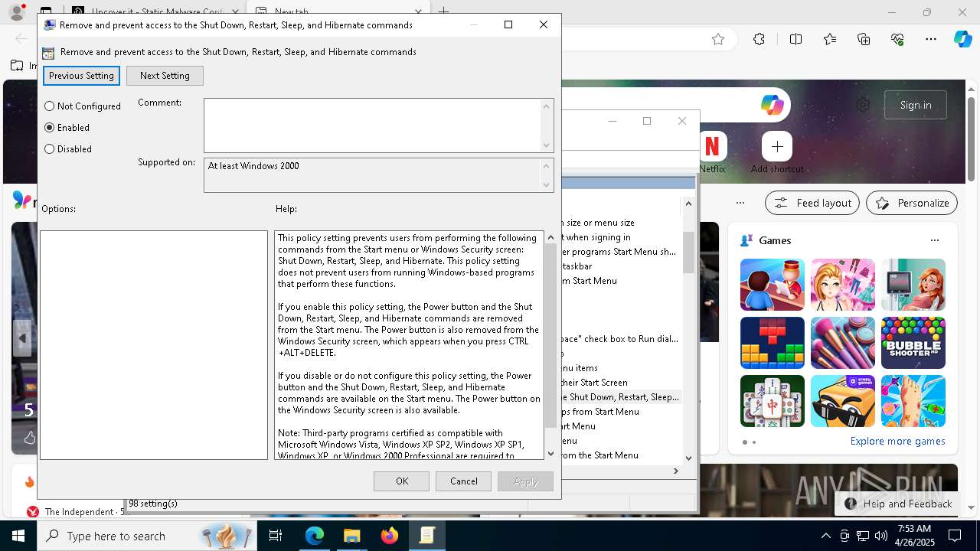
Task: Click the Next Setting button
Action: tap(165, 76)
